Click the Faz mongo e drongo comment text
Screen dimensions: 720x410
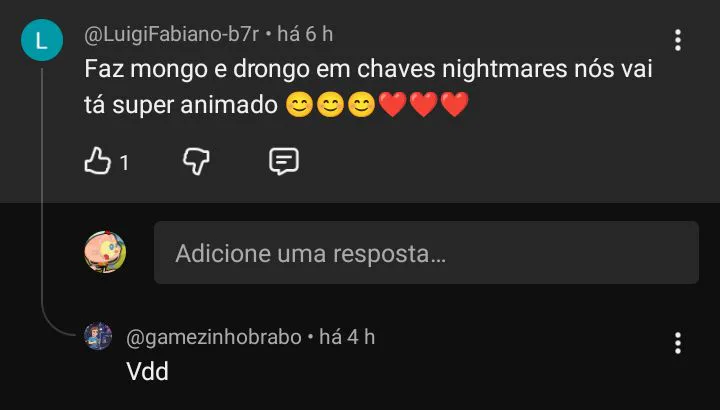coord(368,87)
